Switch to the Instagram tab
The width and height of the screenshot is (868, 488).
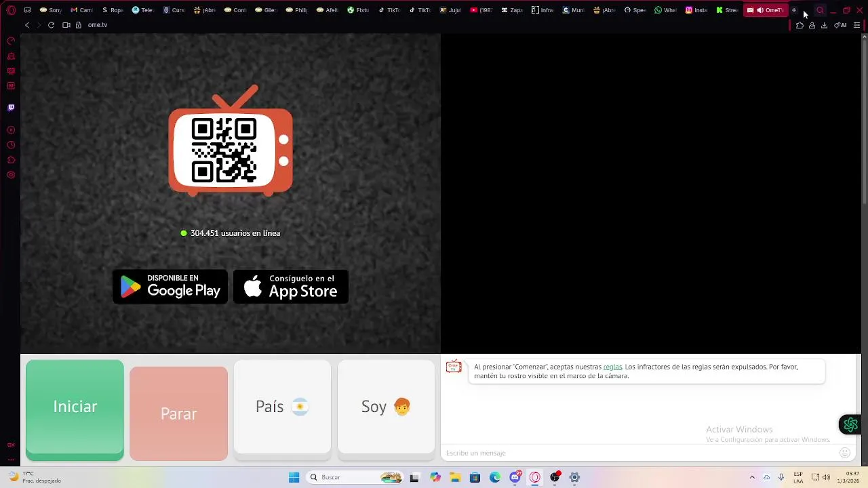click(x=696, y=10)
